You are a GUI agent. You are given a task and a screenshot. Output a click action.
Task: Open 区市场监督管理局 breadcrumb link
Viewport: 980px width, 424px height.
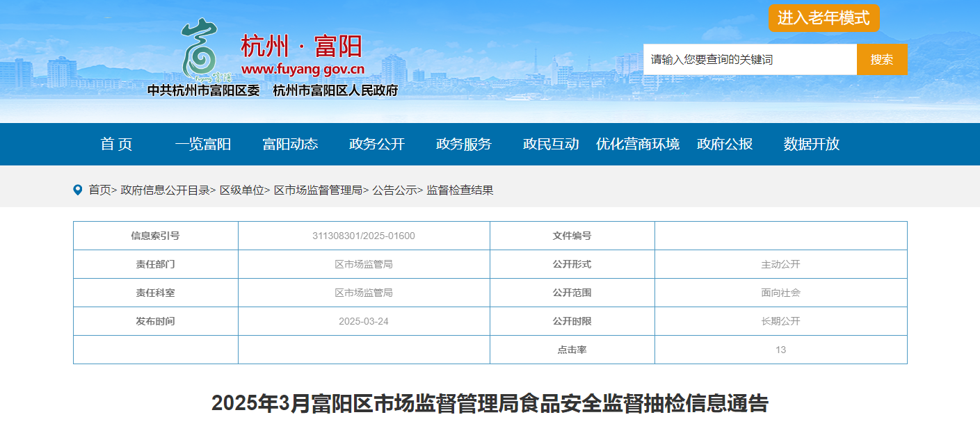coord(318,190)
